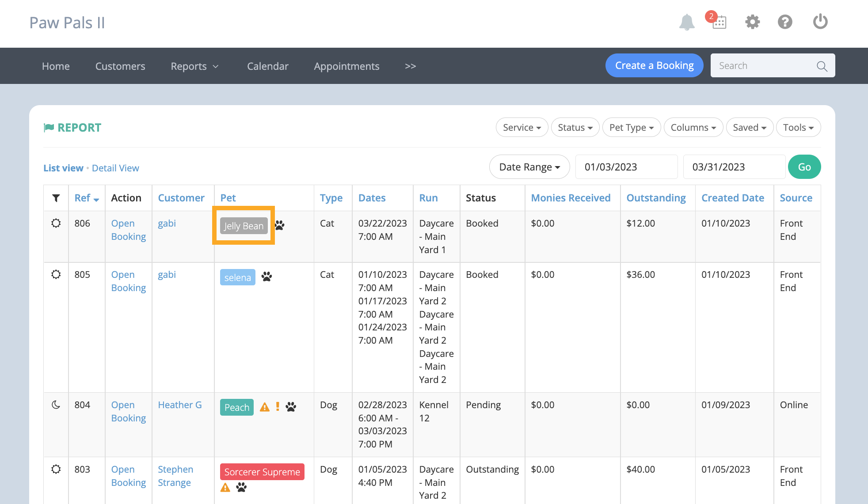Viewport: 868px width, 504px height.
Task: Click the sun icon on row 803
Action: click(x=56, y=469)
